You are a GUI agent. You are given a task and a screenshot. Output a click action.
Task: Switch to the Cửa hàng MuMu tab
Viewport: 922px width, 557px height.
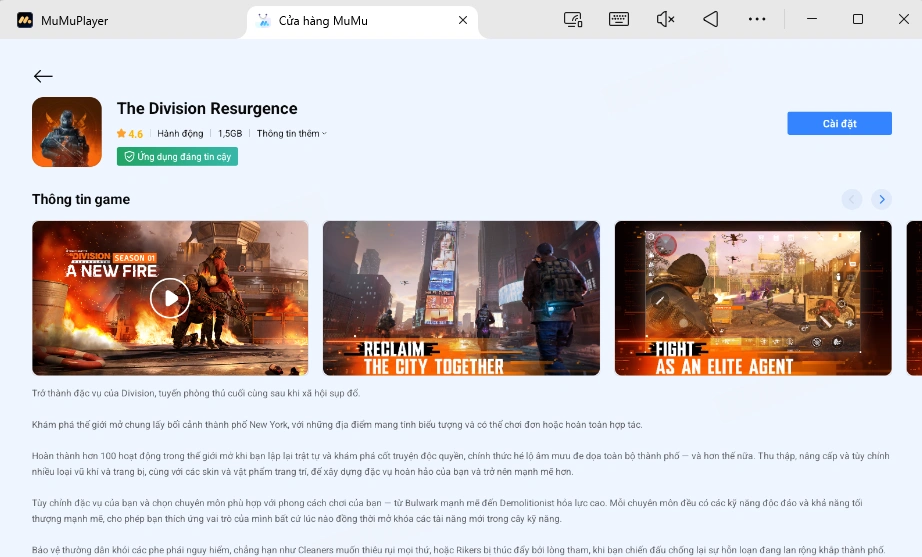362,21
